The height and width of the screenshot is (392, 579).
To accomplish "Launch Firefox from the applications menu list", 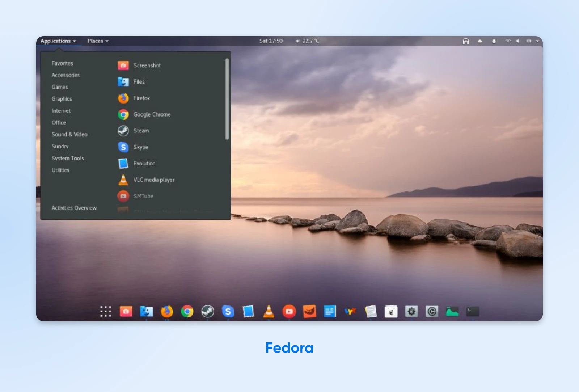I will [134, 98].
